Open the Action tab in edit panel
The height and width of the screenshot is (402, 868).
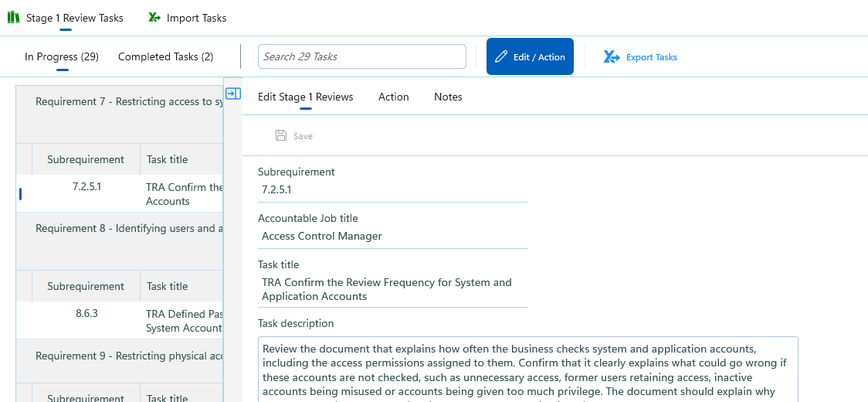coord(394,97)
